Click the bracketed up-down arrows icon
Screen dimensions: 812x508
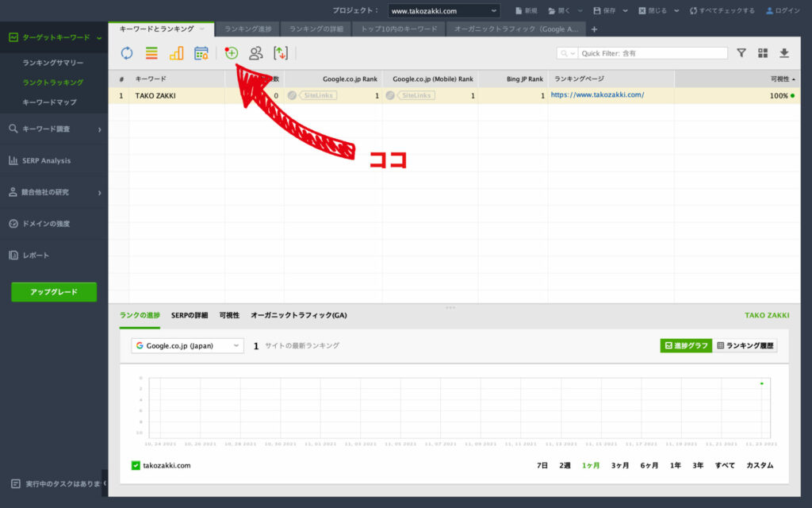(x=281, y=53)
